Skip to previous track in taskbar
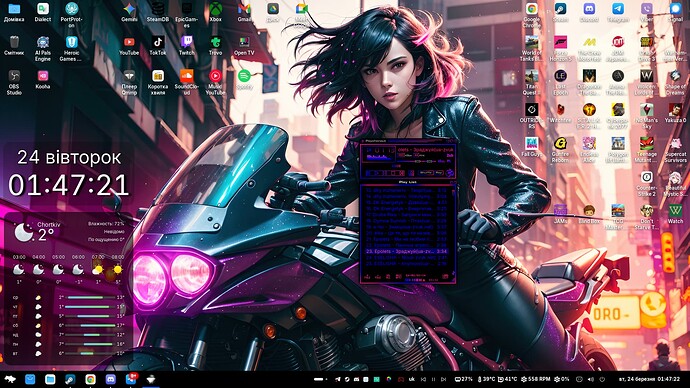Viewport: 690px width, 388px height. 423,379
